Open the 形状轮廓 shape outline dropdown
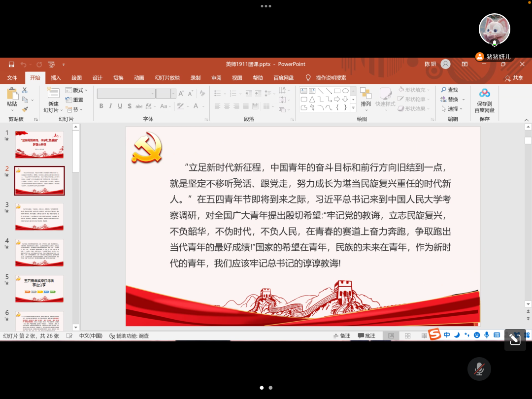 pyautogui.click(x=414, y=99)
